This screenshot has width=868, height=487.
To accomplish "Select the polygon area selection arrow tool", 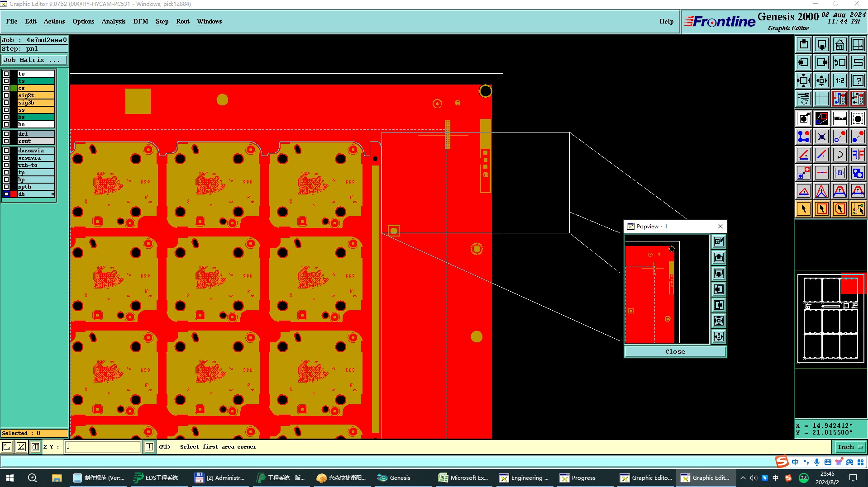I will coord(840,209).
